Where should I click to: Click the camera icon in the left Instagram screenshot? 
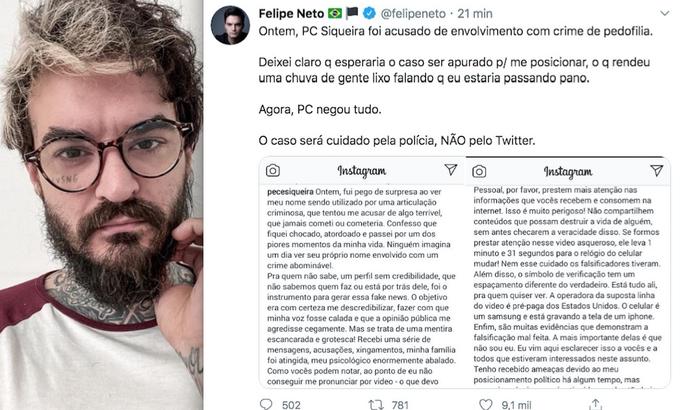pyautogui.click(x=274, y=171)
